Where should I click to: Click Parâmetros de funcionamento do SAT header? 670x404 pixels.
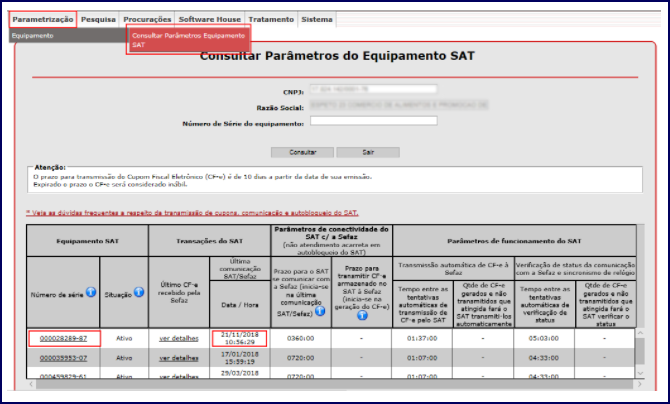[514, 241]
